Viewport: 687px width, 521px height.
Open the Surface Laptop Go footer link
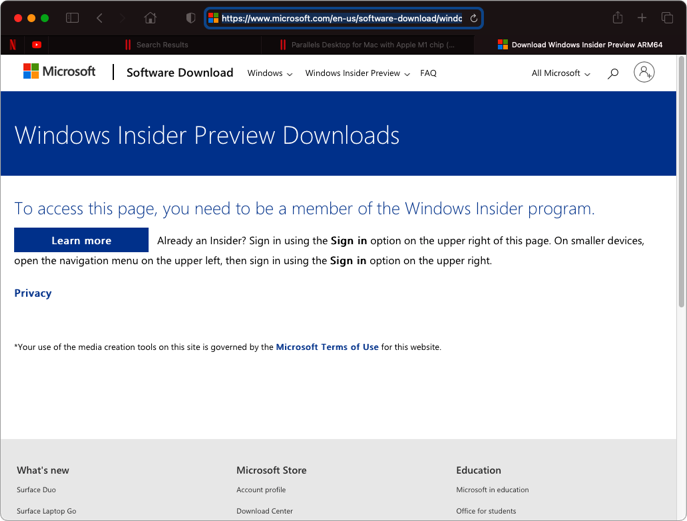[x=46, y=511]
